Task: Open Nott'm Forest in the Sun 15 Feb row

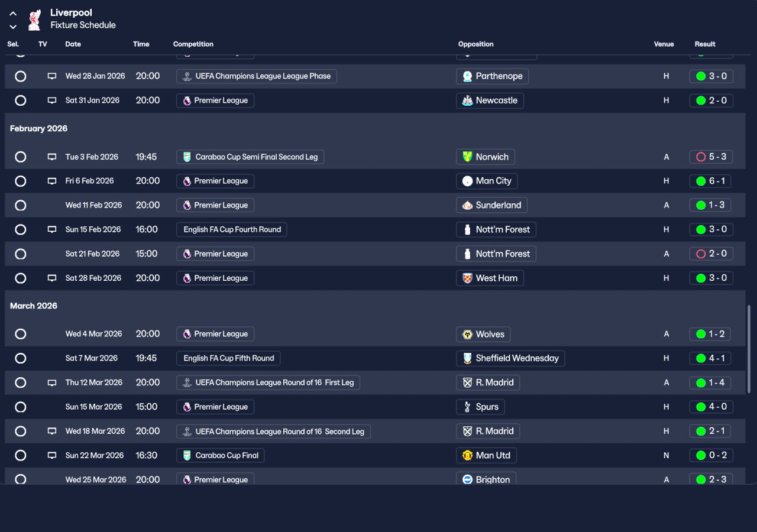Action: pyautogui.click(x=497, y=229)
